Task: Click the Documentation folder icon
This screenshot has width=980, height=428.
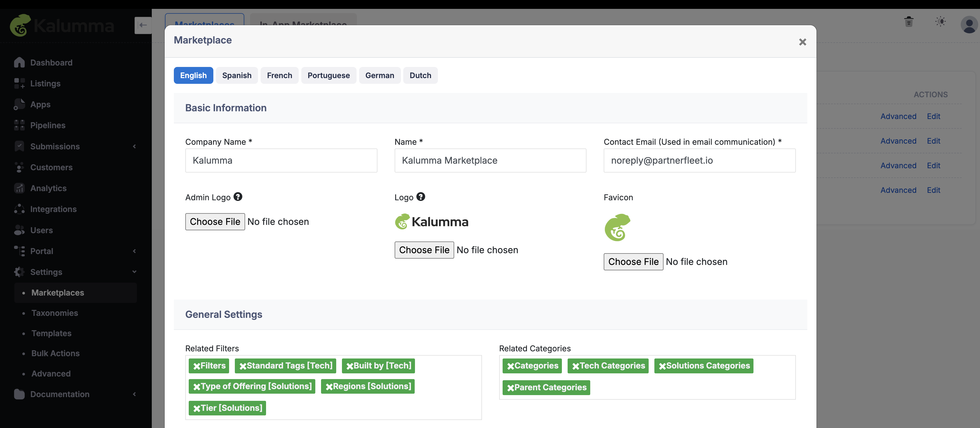Action: (19, 394)
